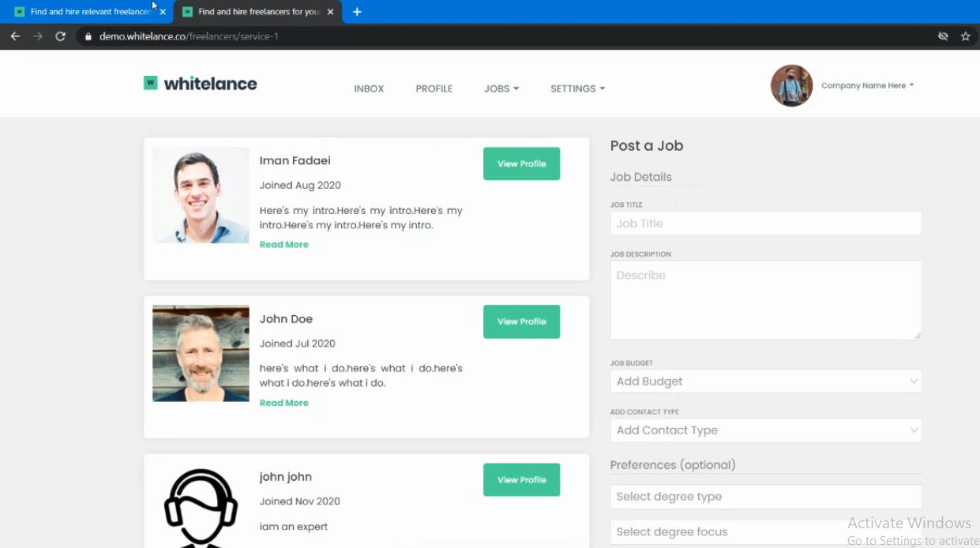Viewport: 980px width, 548px height.
Task: Click the padlock site info icon
Action: pyautogui.click(x=88, y=36)
